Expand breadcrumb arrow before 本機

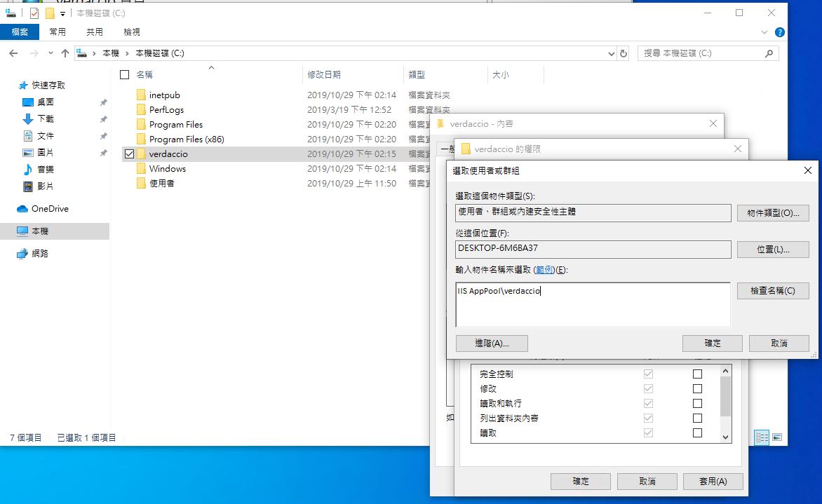coord(94,53)
